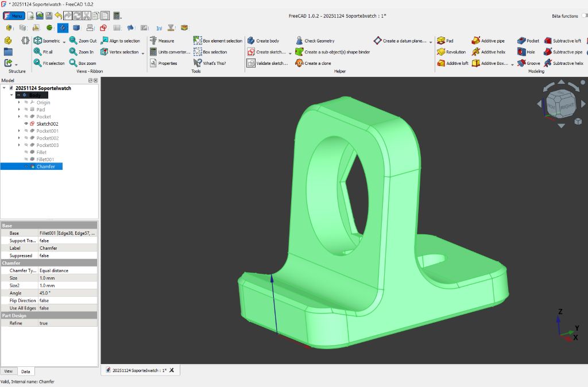Click the Refine true value
This screenshot has width=588, height=387.
pyautogui.click(x=68, y=323)
